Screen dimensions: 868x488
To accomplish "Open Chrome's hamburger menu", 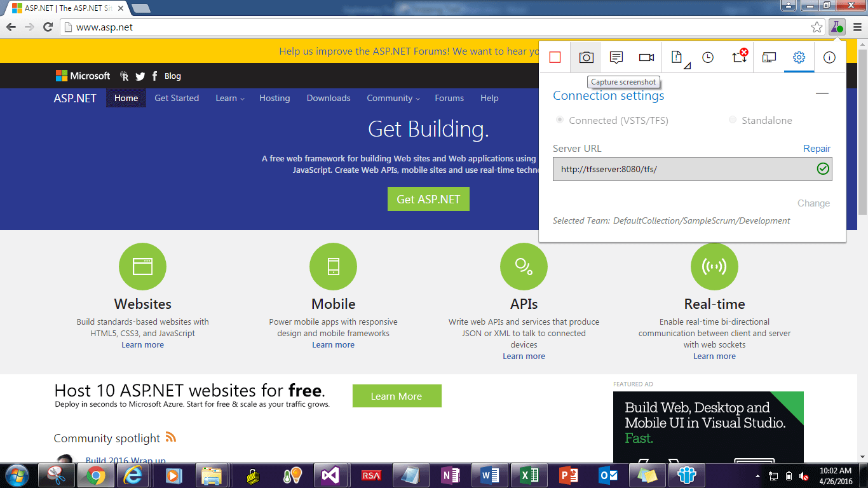I will [857, 27].
